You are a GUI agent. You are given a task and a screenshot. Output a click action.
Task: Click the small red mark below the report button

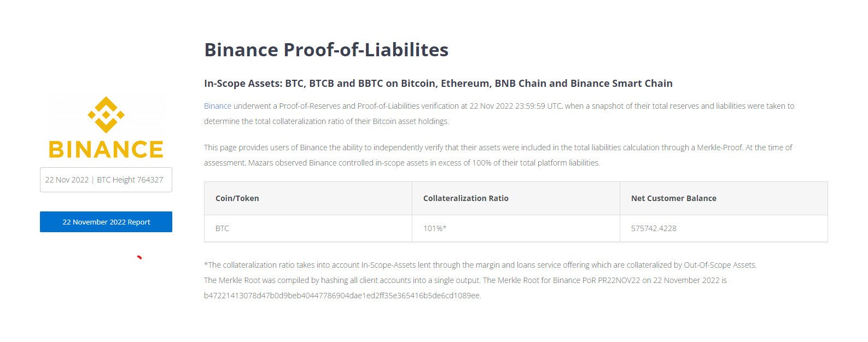(139, 257)
